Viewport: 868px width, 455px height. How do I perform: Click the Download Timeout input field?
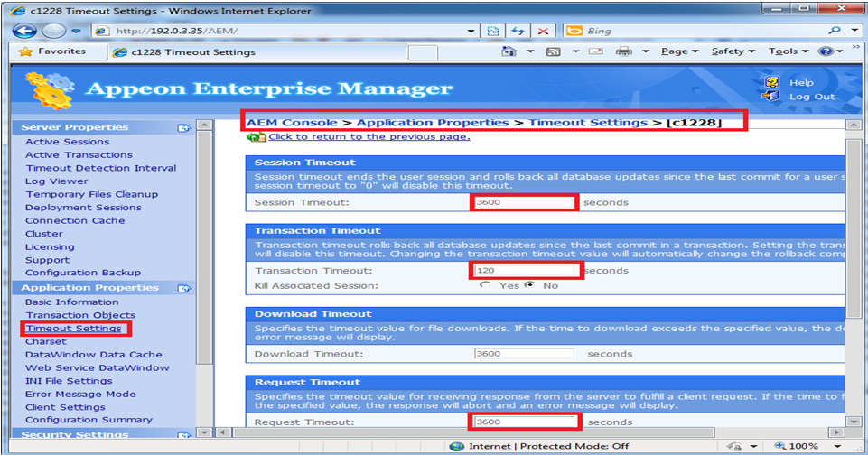click(x=524, y=353)
